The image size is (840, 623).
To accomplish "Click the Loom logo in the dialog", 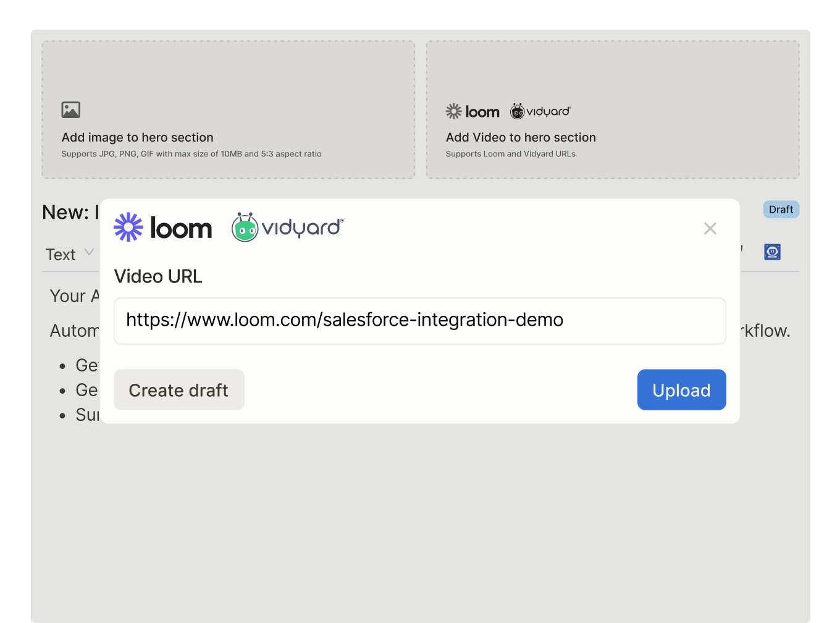I will click(163, 227).
